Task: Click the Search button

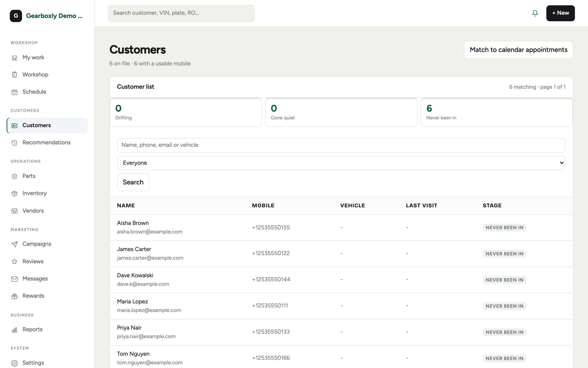Action: coord(133,182)
